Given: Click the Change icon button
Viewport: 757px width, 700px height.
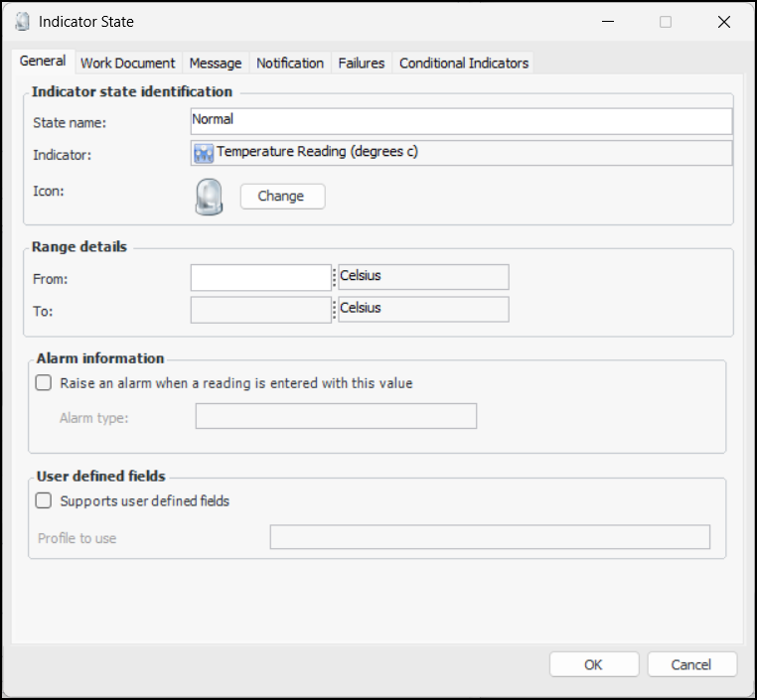Looking at the screenshot, I should 282,197.
